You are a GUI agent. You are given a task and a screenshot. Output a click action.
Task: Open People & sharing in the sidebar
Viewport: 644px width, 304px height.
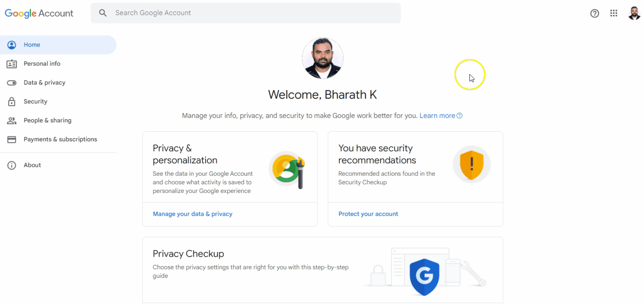(58, 121)
